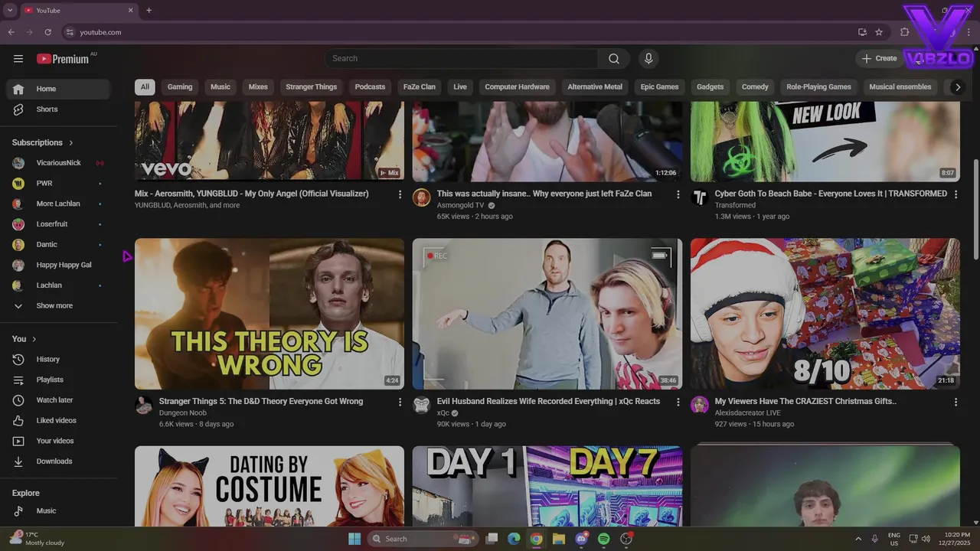Select the Stranger Things filter chip
This screenshot has width=980, height=551.
[x=311, y=87]
